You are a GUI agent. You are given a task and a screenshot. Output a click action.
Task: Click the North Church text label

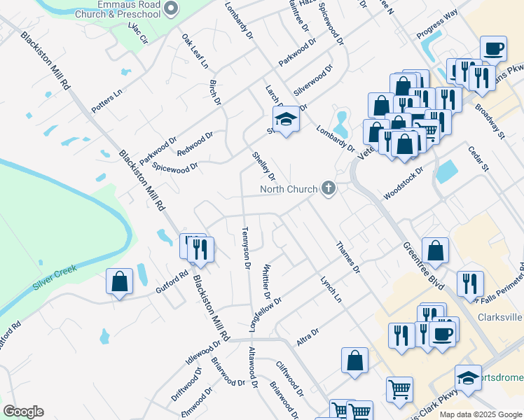288,188
